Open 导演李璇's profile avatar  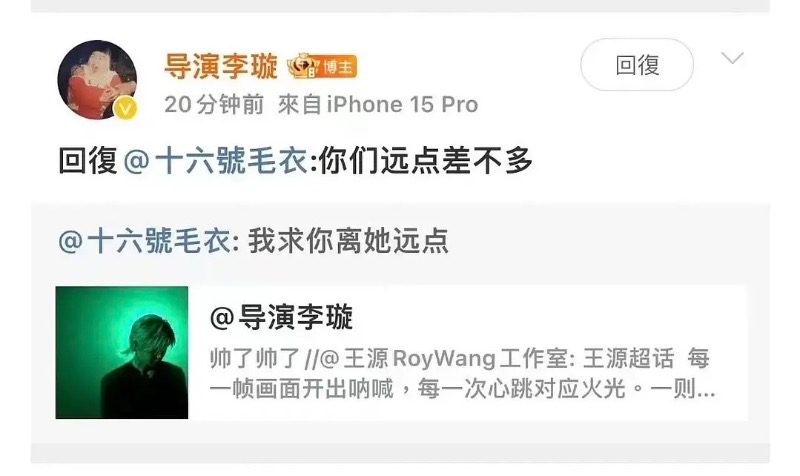[x=97, y=80]
